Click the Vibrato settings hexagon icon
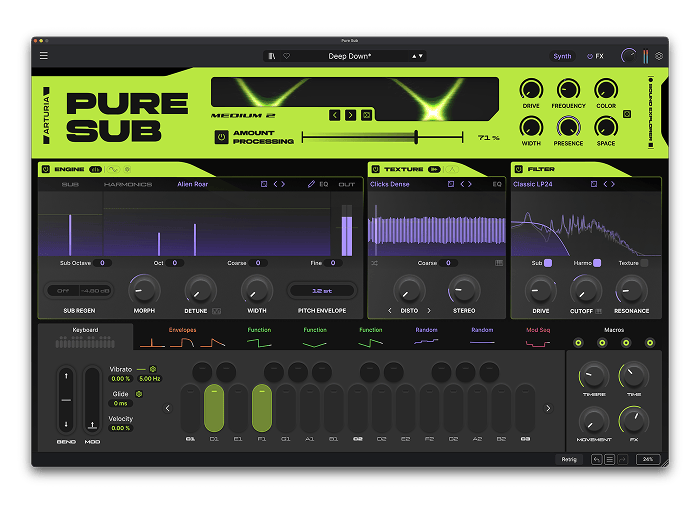The width and height of the screenshot is (700, 515). tap(153, 369)
